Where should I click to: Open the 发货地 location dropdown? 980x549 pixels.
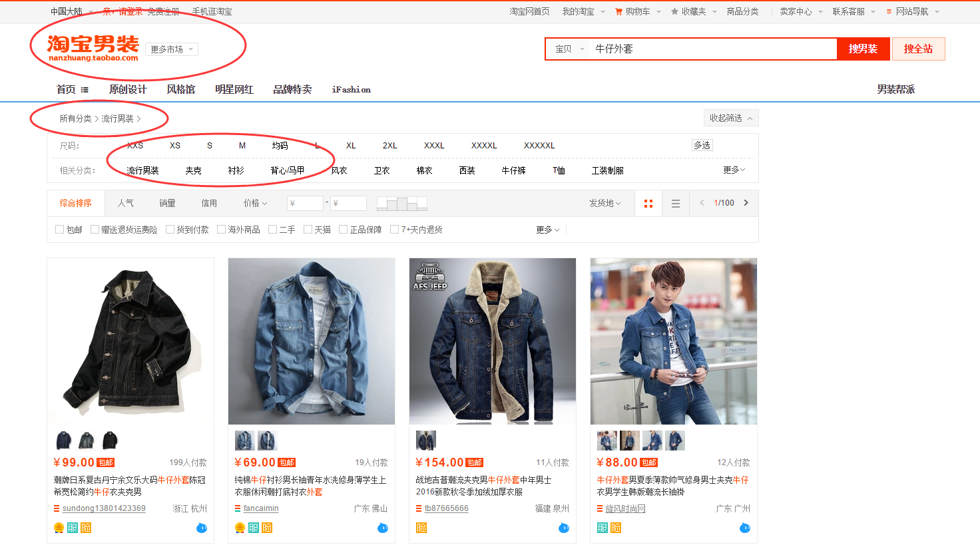coord(605,203)
